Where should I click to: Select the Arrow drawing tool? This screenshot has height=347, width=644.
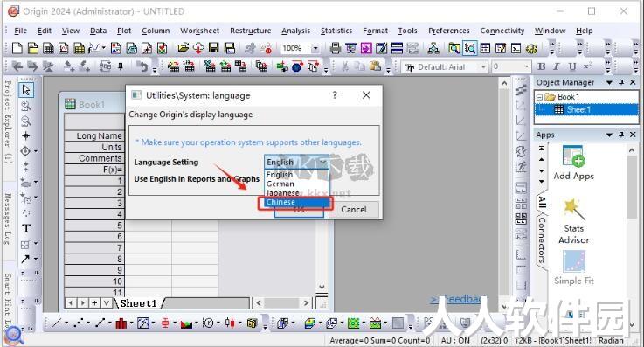pos(25,259)
